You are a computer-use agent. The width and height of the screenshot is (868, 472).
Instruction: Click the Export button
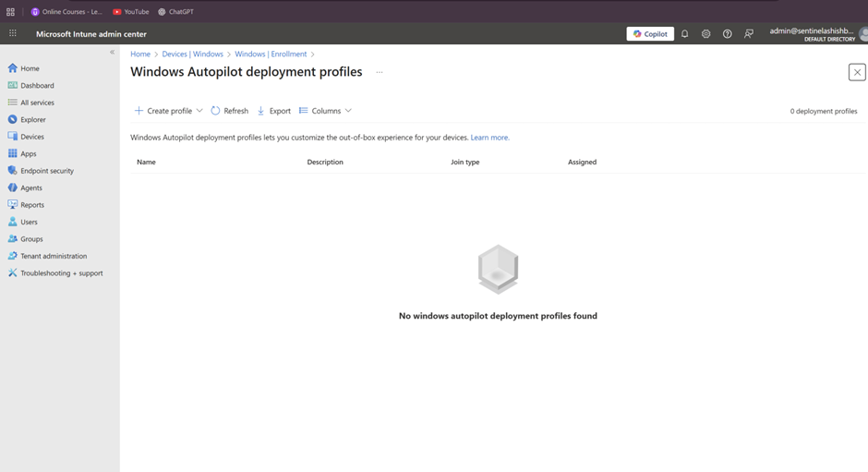(x=273, y=111)
